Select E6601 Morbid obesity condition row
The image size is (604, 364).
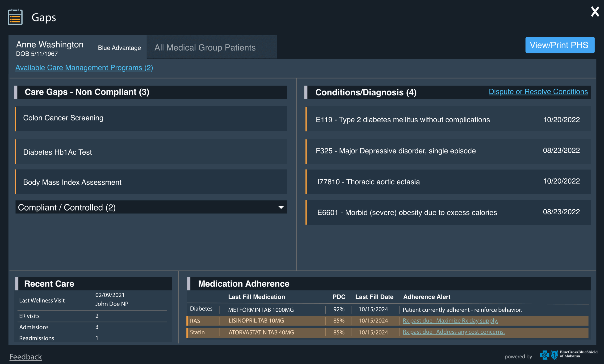[x=448, y=212]
